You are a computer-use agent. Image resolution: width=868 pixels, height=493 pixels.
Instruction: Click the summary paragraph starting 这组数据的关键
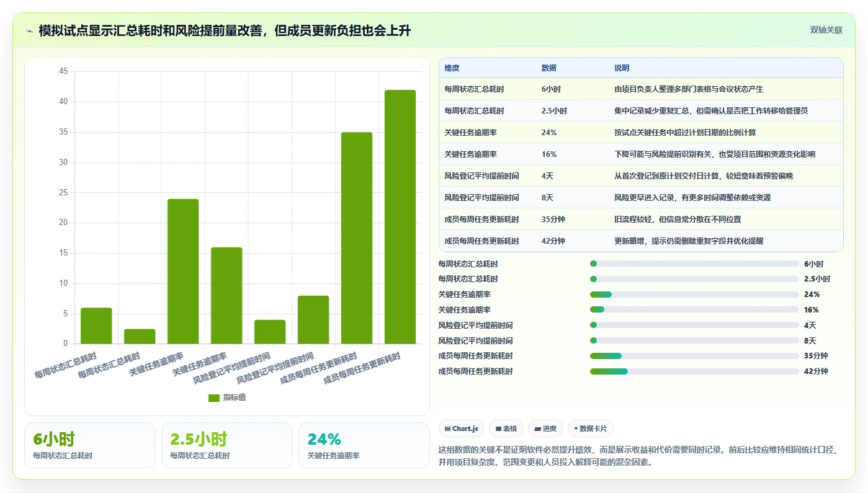[x=640, y=456]
